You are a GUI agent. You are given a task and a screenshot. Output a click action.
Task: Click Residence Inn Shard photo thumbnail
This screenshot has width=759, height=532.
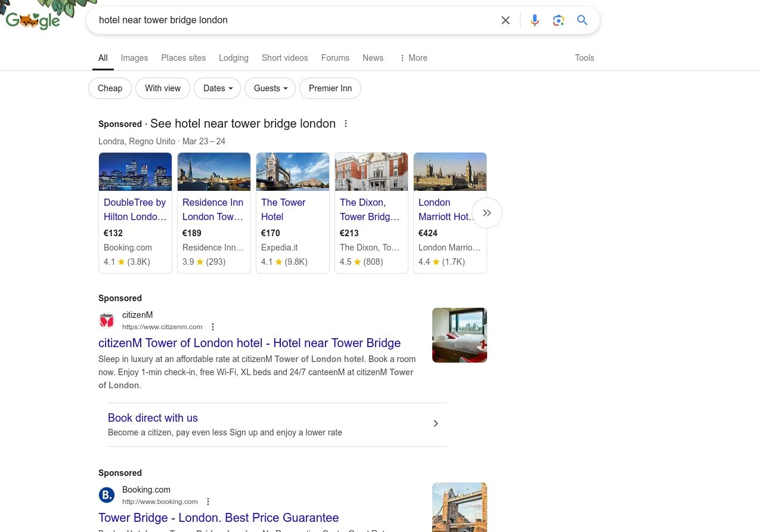[x=214, y=172]
